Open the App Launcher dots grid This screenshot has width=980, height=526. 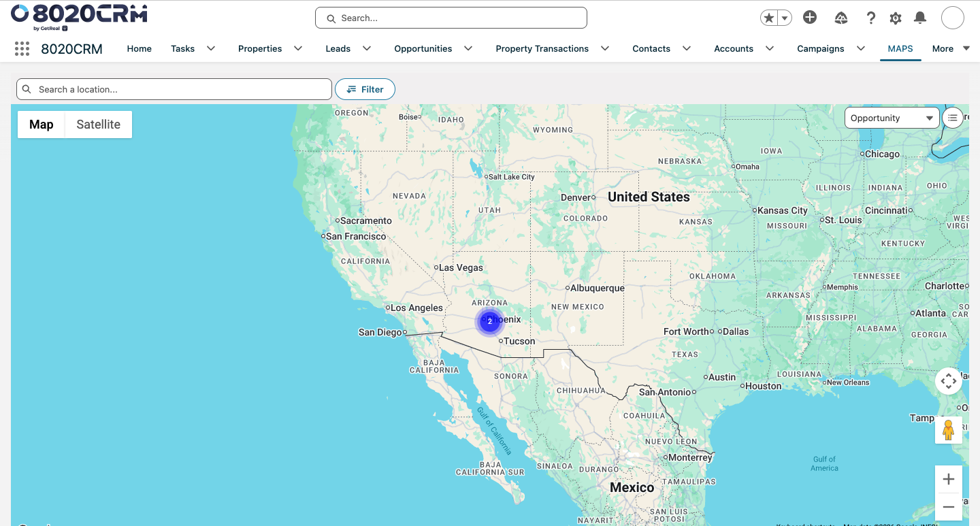coord(22,48)
